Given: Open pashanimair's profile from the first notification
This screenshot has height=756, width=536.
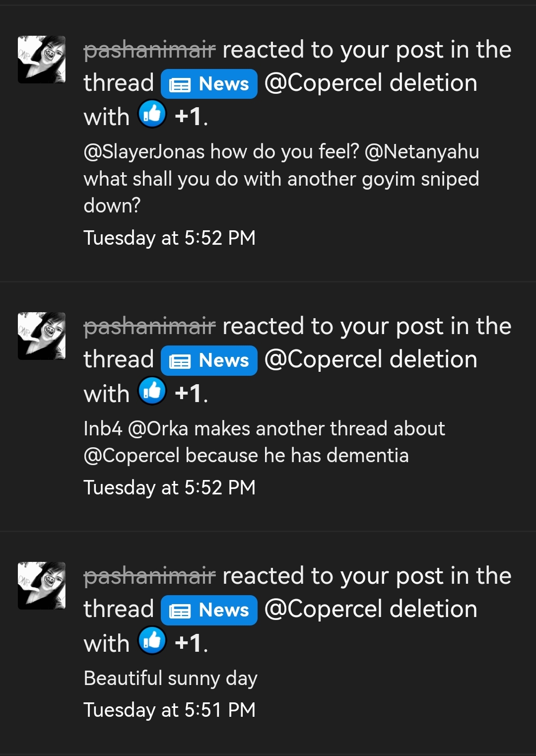Looking at the screenshot, I should tap(149, 50).
